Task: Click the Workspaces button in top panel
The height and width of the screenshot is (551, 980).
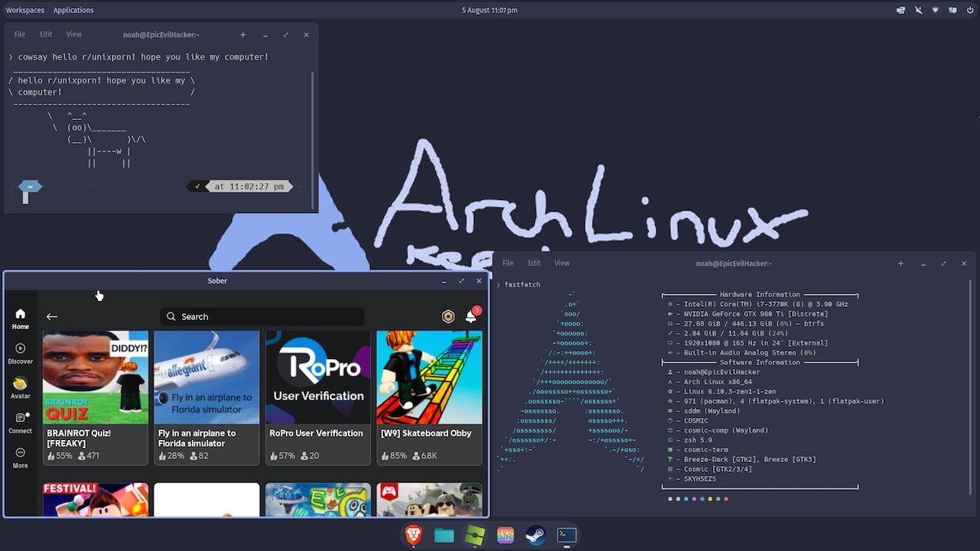Action: 24,11
